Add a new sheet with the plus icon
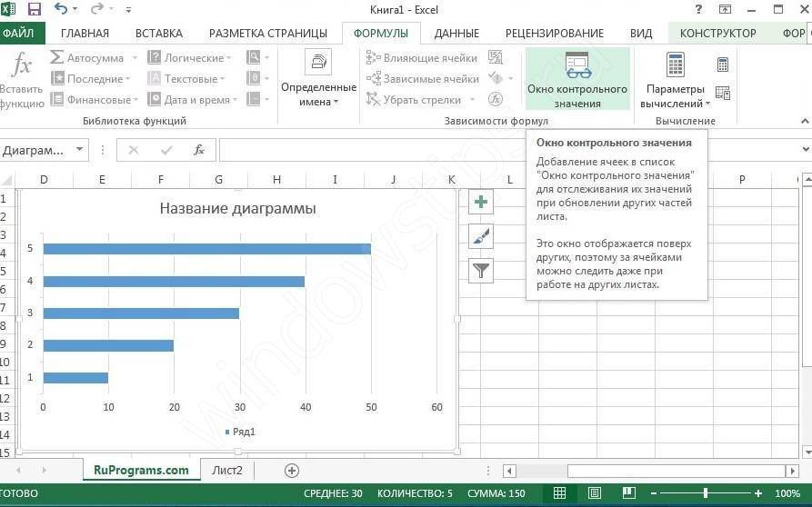 292,471
